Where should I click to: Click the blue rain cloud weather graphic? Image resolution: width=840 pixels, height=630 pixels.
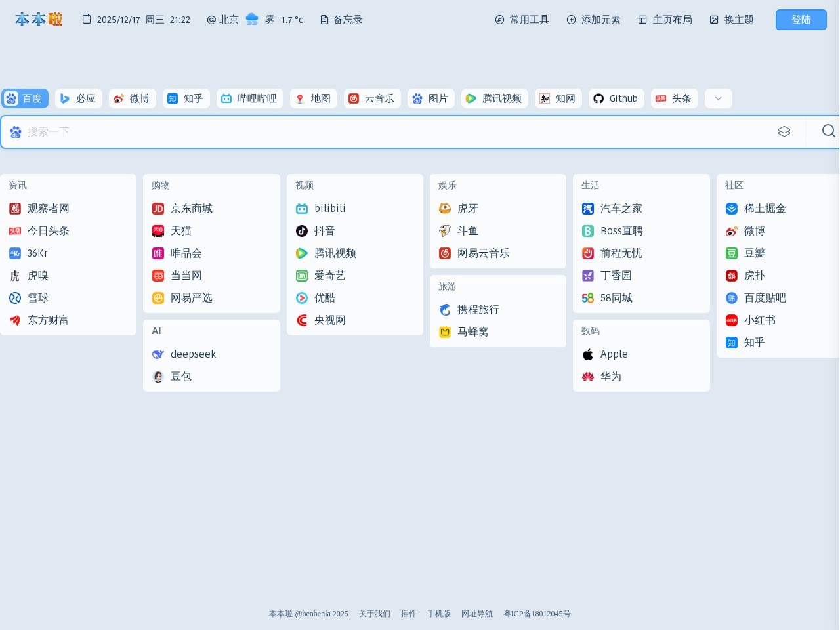(252, 20)
